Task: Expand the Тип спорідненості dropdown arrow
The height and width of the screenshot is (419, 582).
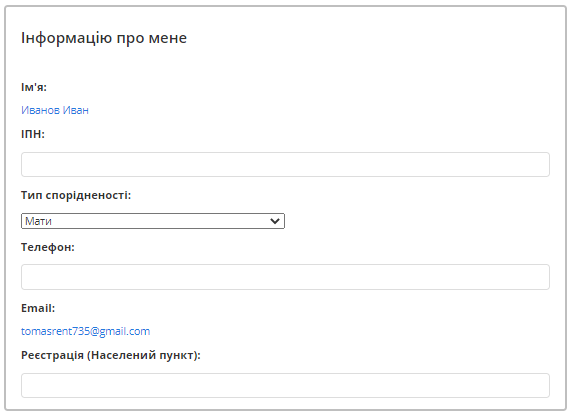Action: click(275, 221)
